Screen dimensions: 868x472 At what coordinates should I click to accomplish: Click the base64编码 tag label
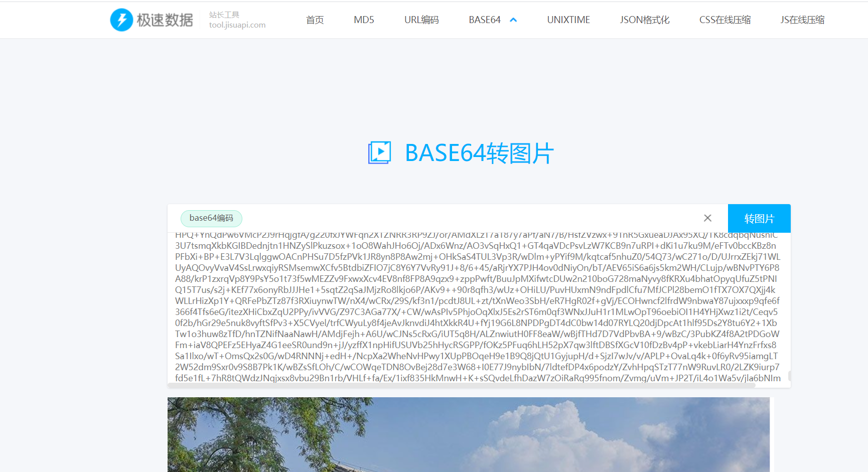(211, 218)
